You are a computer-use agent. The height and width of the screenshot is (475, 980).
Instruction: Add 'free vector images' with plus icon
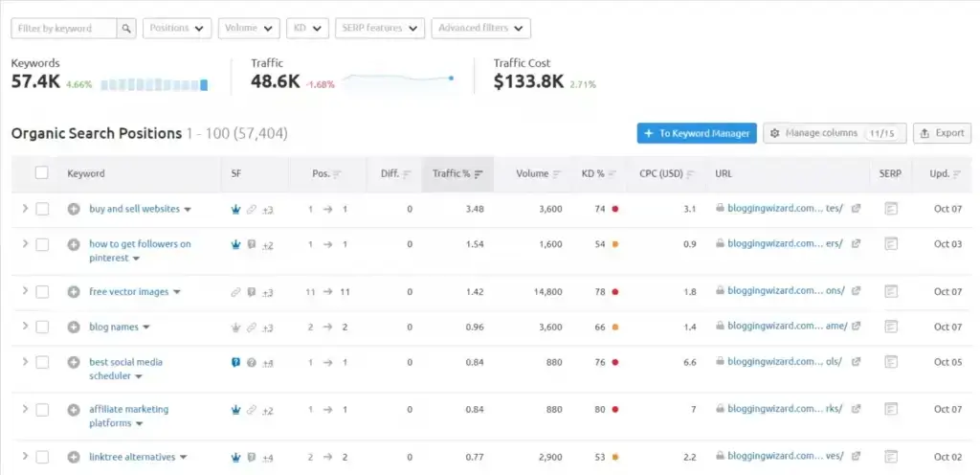coord(74,291)
